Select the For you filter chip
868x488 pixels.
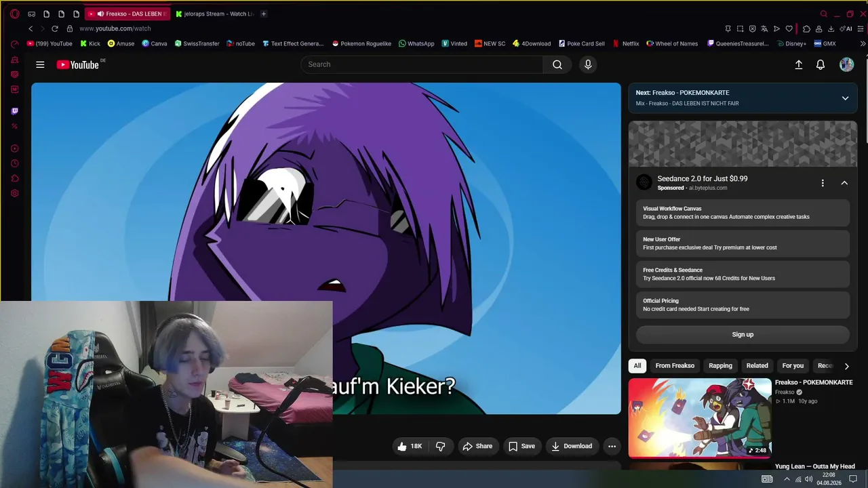tap(793, 366)
